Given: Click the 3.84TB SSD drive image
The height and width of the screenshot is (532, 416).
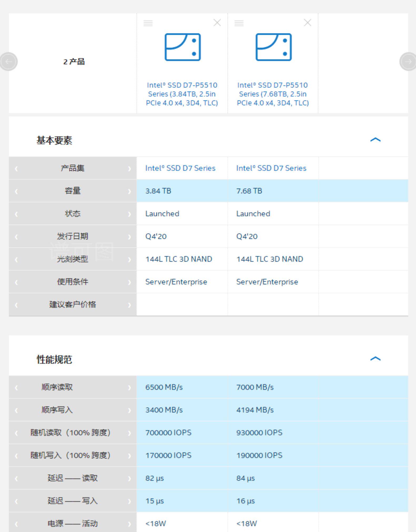Looking at the screenshot, I should (x=183, y=47).
